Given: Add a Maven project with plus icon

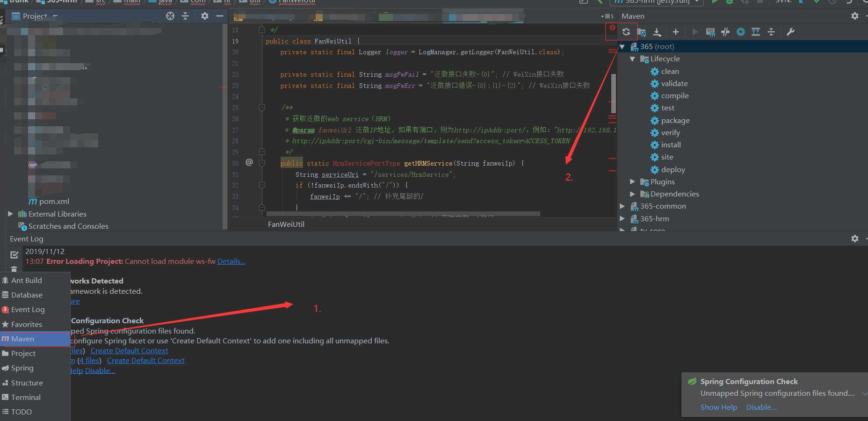Looking at the screenshot, I should pos(675,32).
